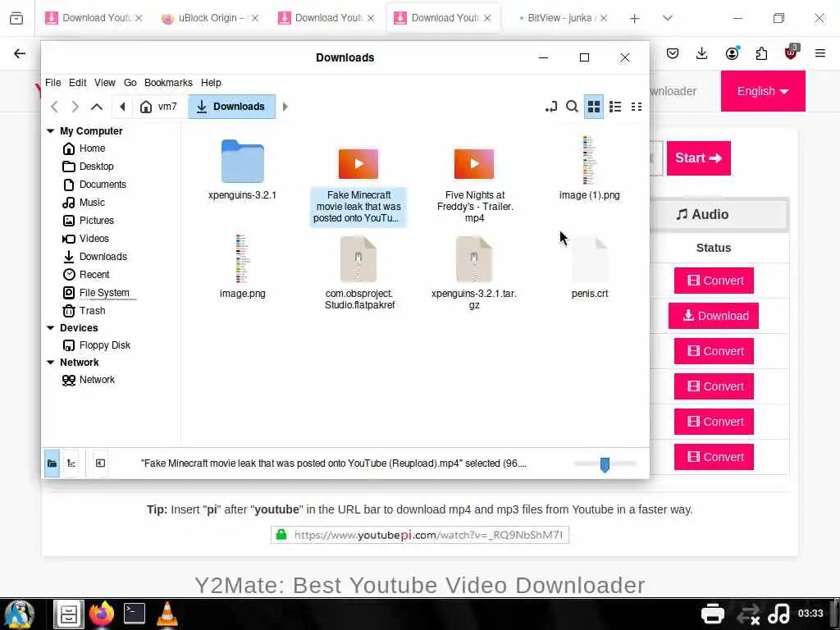Open the xpenguins-3.2.1 folder icon
This screenshot has height=630, width=840.
242,162
